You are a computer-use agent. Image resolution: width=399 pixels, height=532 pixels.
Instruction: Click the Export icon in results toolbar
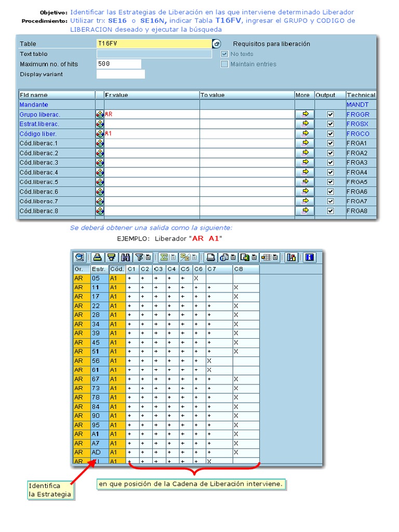[245, 258]
